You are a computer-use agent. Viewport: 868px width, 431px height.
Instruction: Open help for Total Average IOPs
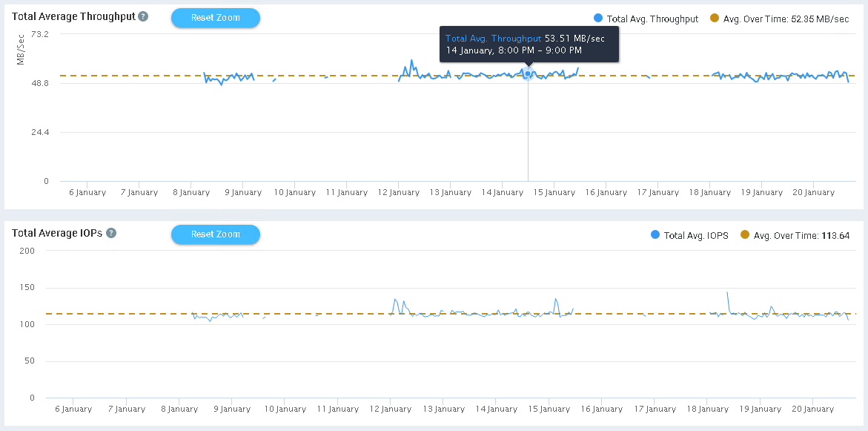click(110, 232)
